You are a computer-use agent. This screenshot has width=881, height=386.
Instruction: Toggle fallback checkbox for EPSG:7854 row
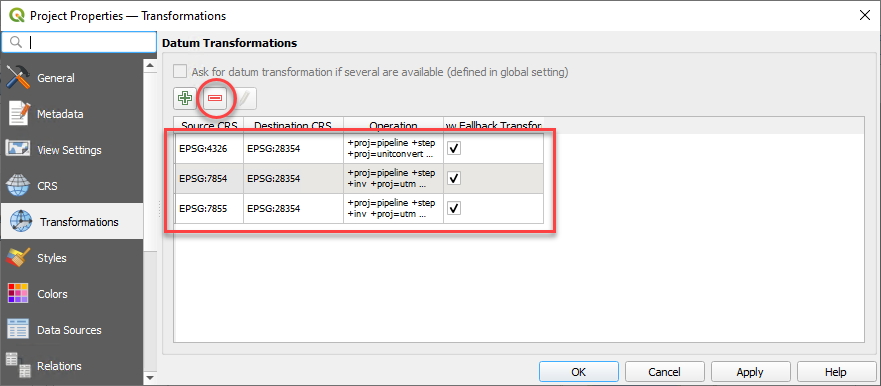[454, 178]
